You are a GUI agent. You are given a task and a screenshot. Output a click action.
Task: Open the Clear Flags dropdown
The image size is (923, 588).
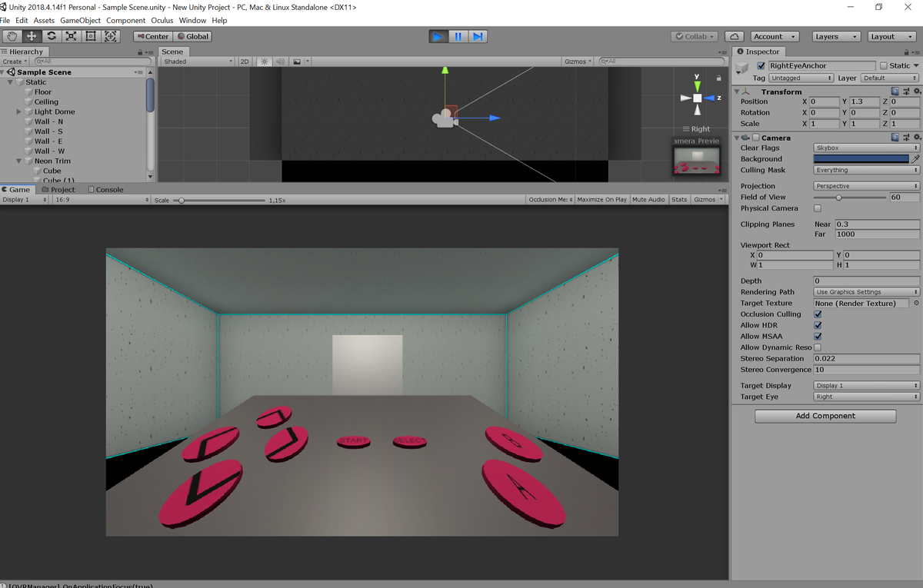[866, 148]
